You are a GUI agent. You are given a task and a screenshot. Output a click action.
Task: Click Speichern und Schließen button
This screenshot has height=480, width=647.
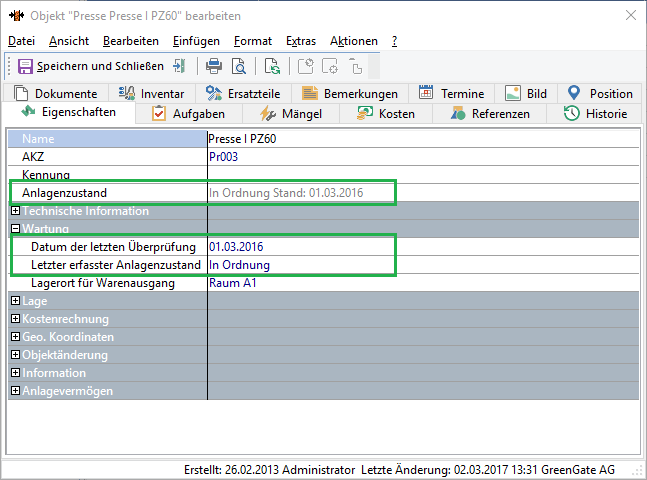click(91, 66)
